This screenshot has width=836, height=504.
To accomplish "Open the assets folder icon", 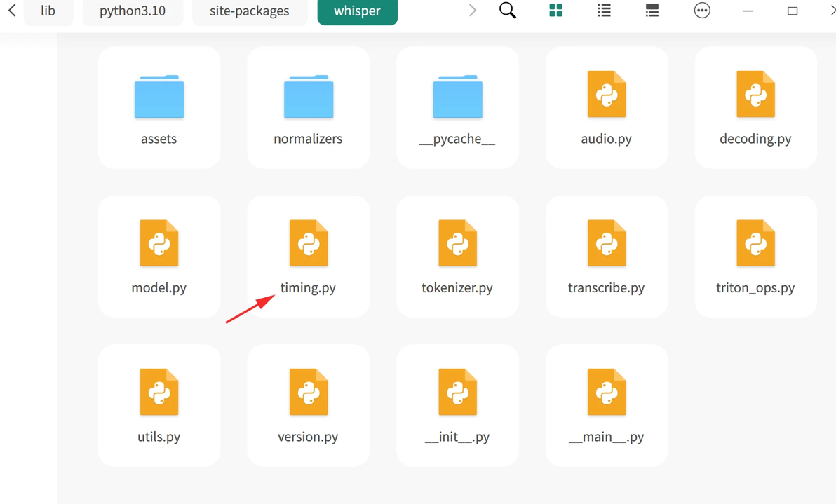I will coord(159,97).
